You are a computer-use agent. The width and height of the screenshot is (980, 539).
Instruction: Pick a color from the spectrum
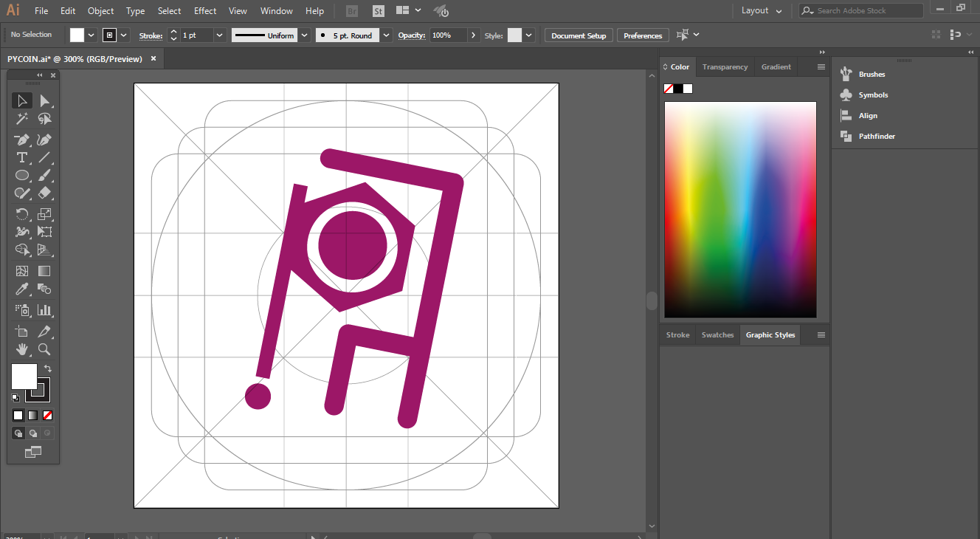click(x=740, y=210)
